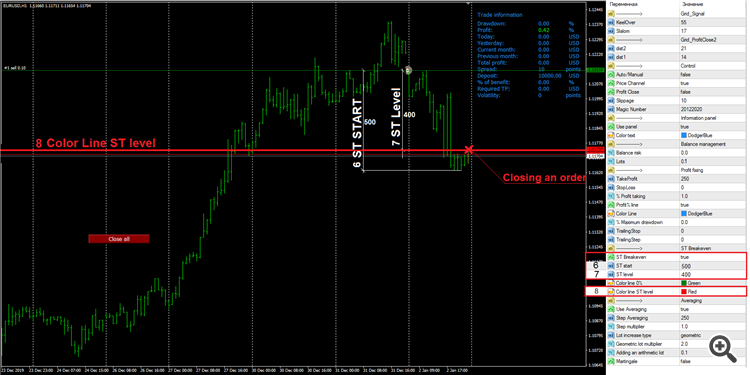Click the Lot increase type enum icon
The image size is (750, 375).
610,335
